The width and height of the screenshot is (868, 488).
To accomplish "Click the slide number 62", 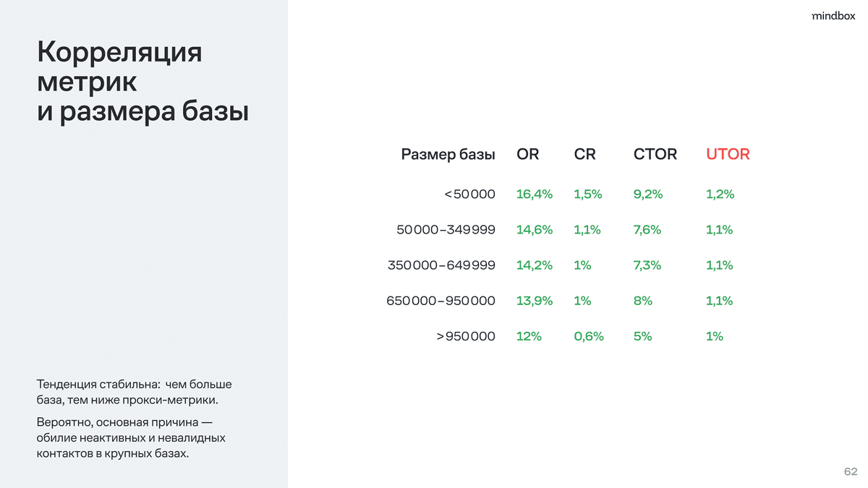I will tap(851, 471).
